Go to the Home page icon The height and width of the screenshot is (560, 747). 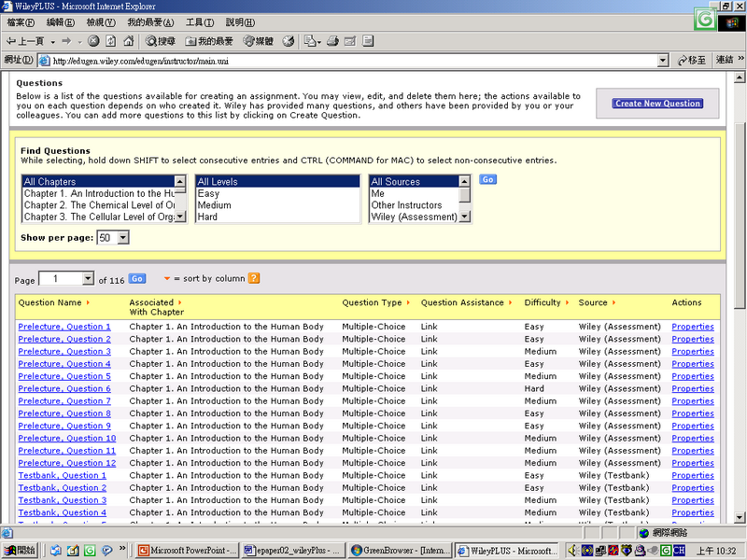click(128, 41)
